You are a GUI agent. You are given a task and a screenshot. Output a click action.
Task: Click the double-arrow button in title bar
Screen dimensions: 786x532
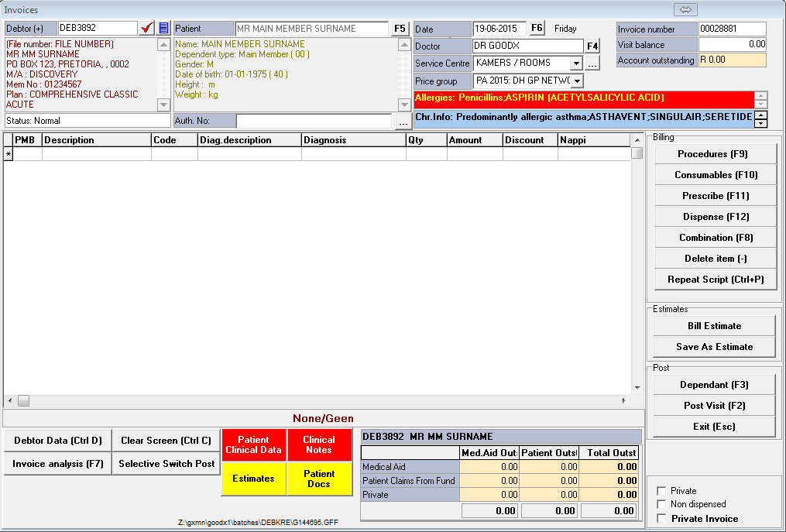[686, 9]
